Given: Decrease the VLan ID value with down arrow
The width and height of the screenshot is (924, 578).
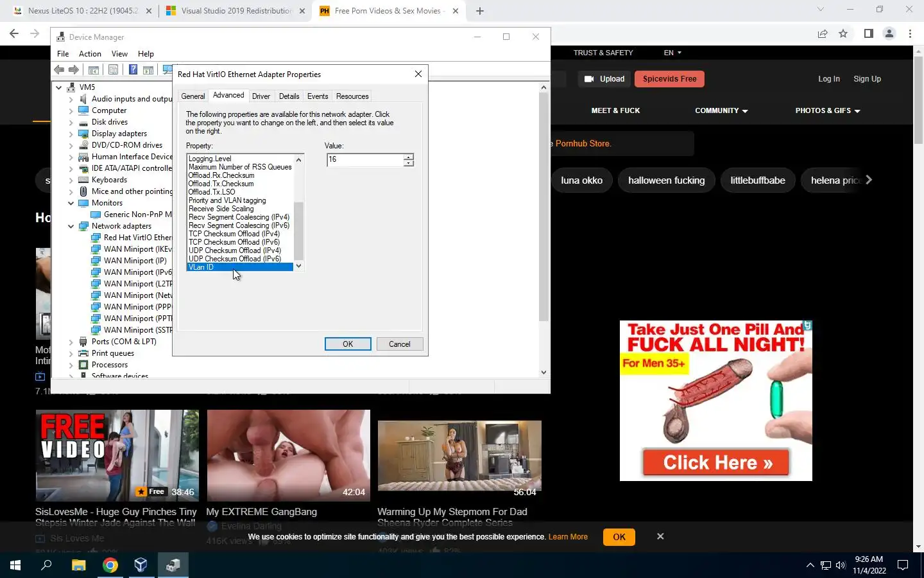Looking at the screenshot, I should 409,163.
